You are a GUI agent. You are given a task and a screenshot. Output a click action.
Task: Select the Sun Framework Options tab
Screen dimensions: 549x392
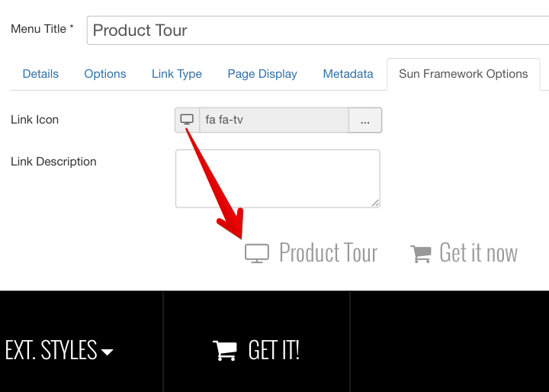click(x=464, y=74)
